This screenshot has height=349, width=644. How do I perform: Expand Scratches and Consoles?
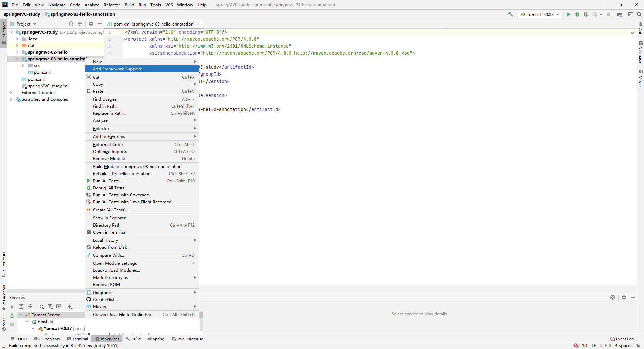[11, 99]
